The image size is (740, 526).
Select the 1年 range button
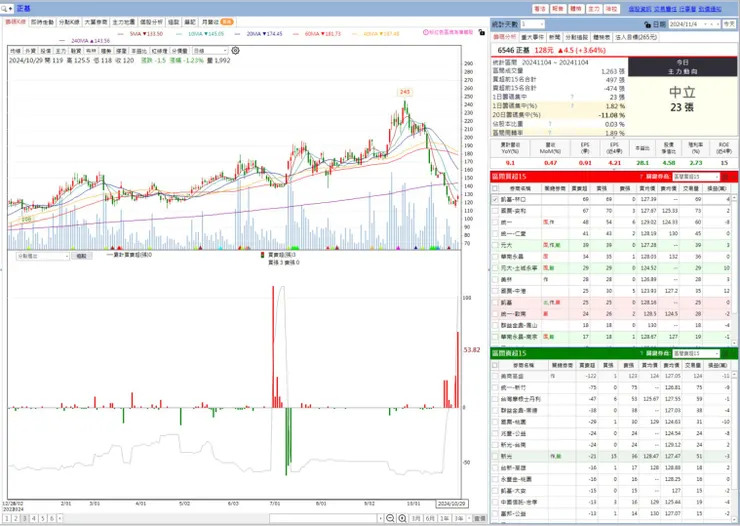coord(445,518)
